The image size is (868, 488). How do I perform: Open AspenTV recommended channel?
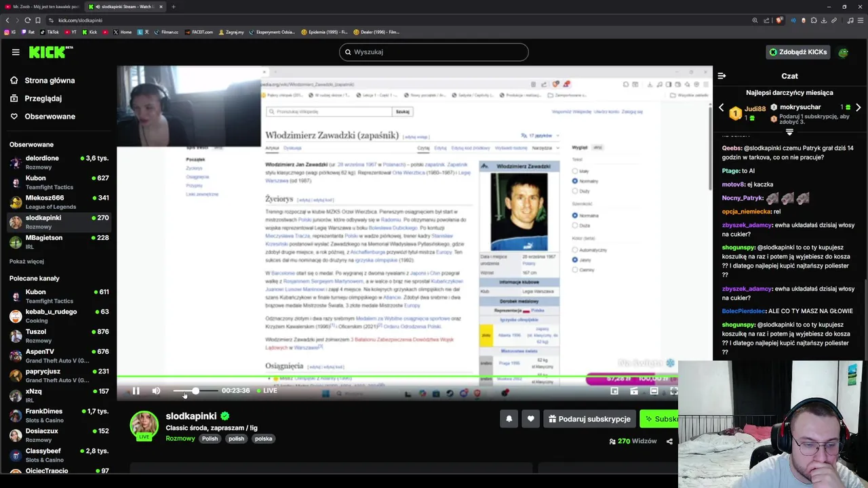click(59, 356)
